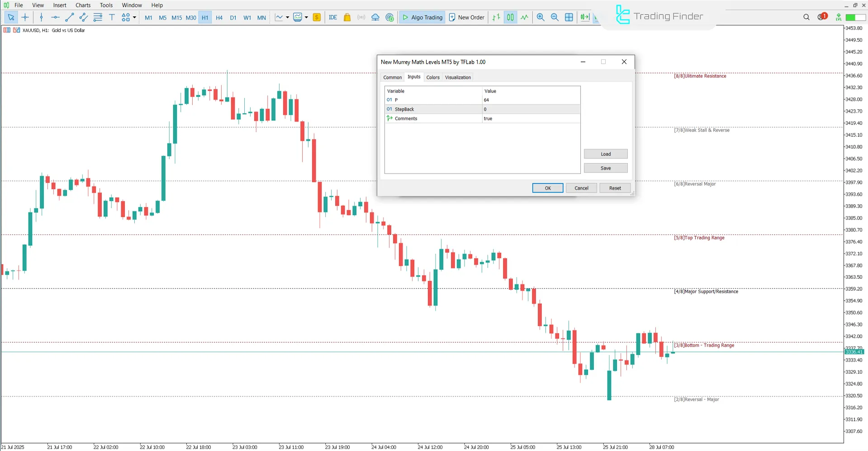The image size is (868, 451).
Task: Open the Trend Line drawing tool
Action: (70, 17)
